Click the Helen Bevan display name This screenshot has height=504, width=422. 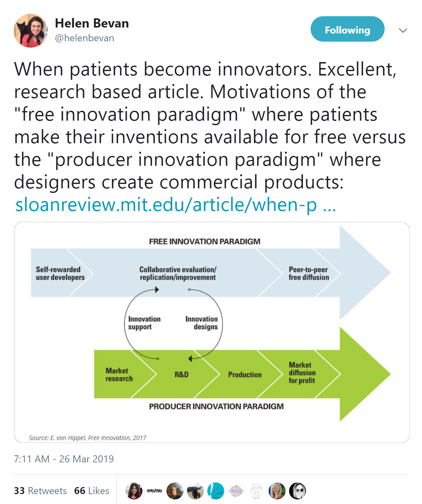[x=92, y=23]
